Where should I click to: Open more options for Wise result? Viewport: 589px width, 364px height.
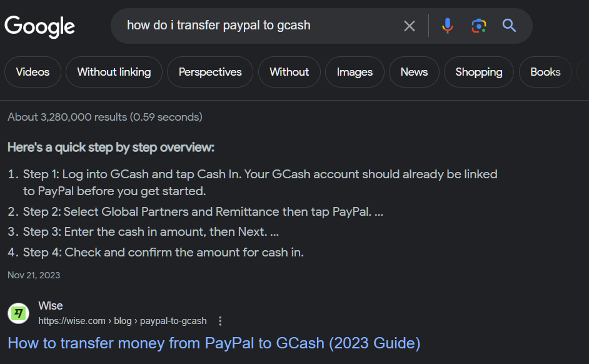pyautogui.click(x=220, y=321)
